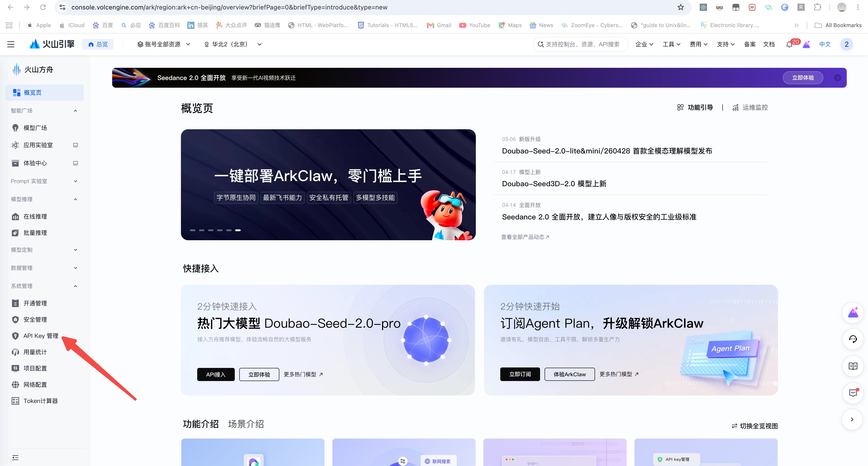Screen dimensions: 868x466
Task: Open 查看全部产品动态 link
Action: [x=525, y=237]
